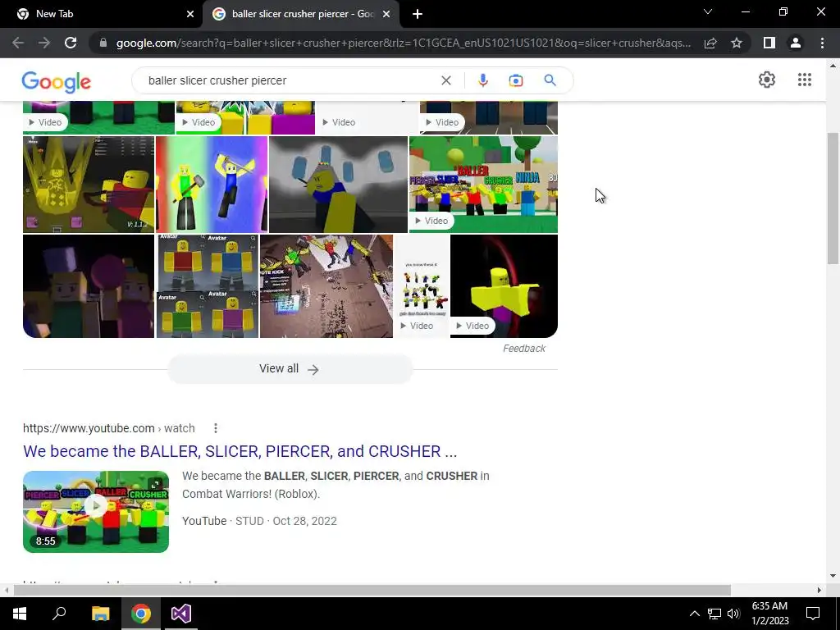Open the Windows Start menu

click(20, 614)
